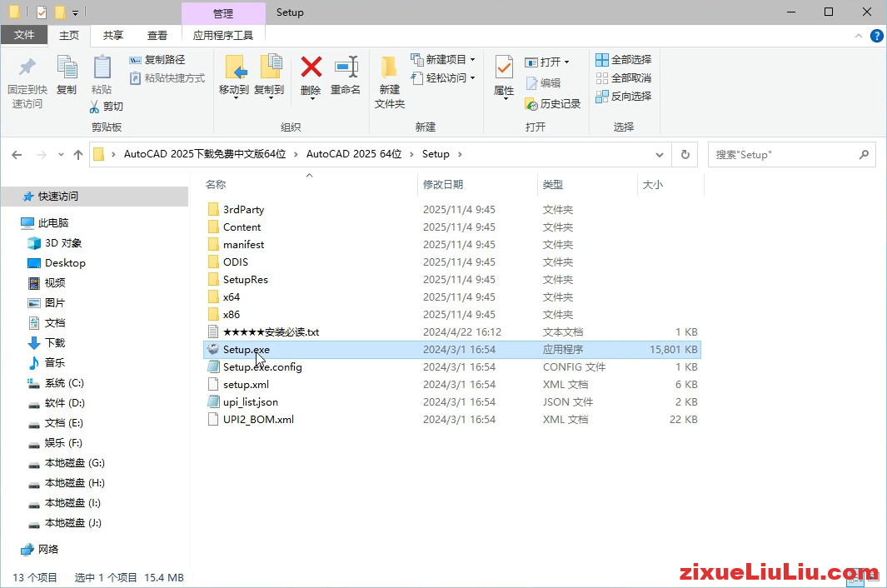Open the 文件 menu

click(24, 35)
